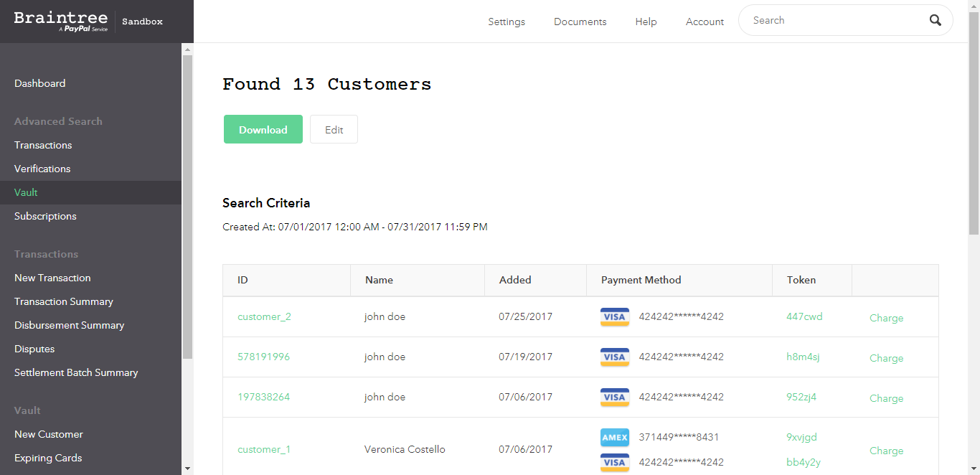
Task: Click Visa card icon for customer_2
Action: [614, 317]
